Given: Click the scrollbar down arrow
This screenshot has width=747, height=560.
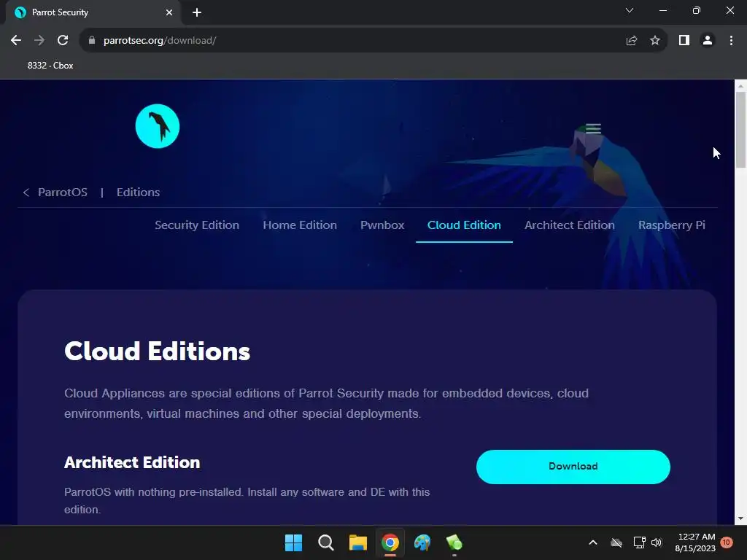Looking at the screenshot, I should pos(740,518).
